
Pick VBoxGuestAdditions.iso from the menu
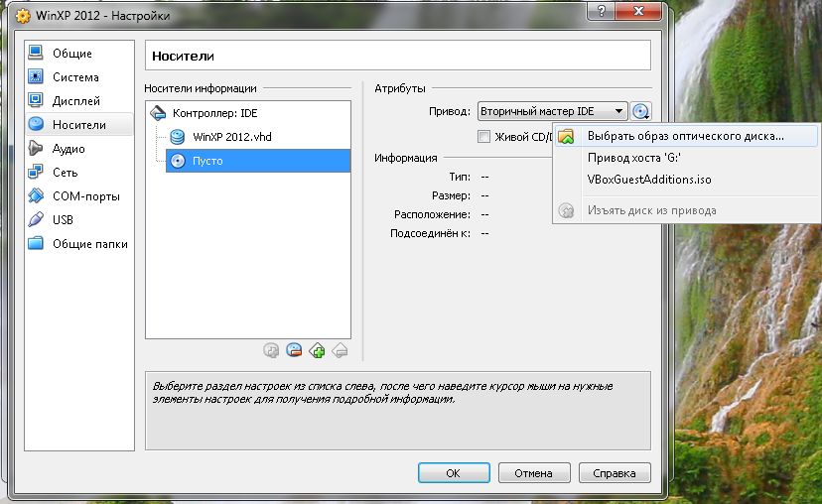(x=649, y=180)
